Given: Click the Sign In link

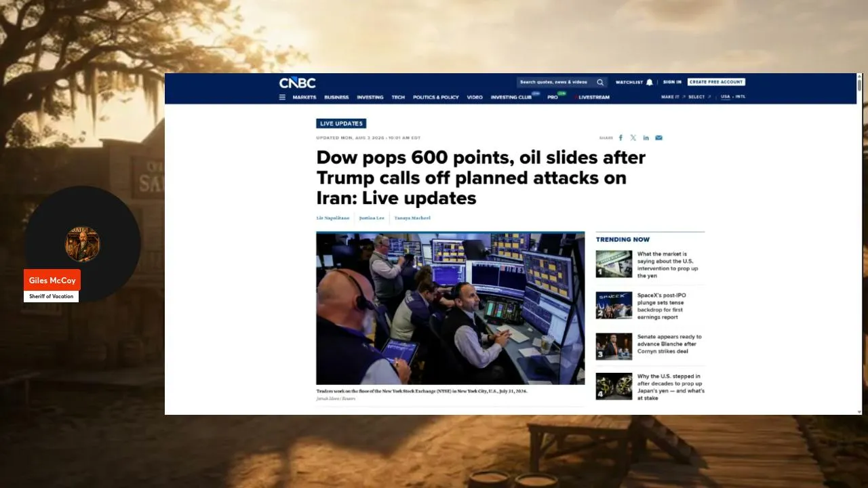Looking at the screenshot, I should click(x=672, y=82).
